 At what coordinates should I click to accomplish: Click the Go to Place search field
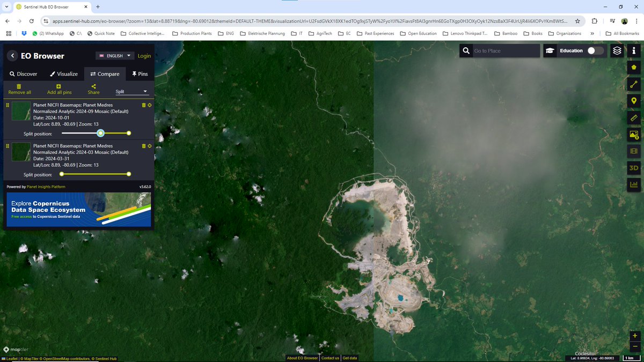506,50
